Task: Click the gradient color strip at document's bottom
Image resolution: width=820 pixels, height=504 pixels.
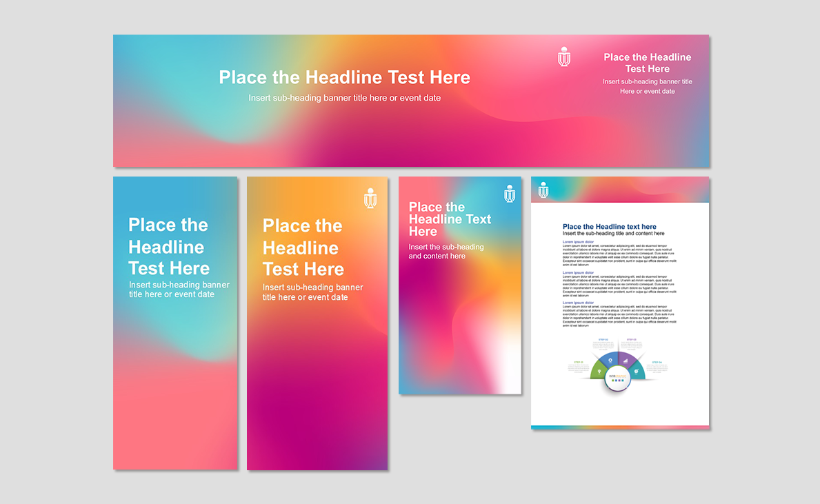Action: pyautogui.click(x=619, y=427)
